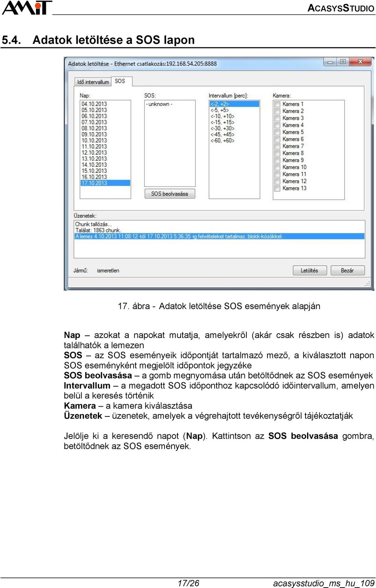This screenshot has height=588, width=376.
Task: Select day 10.10.2013 in Nap list
Action: point(105,140)
